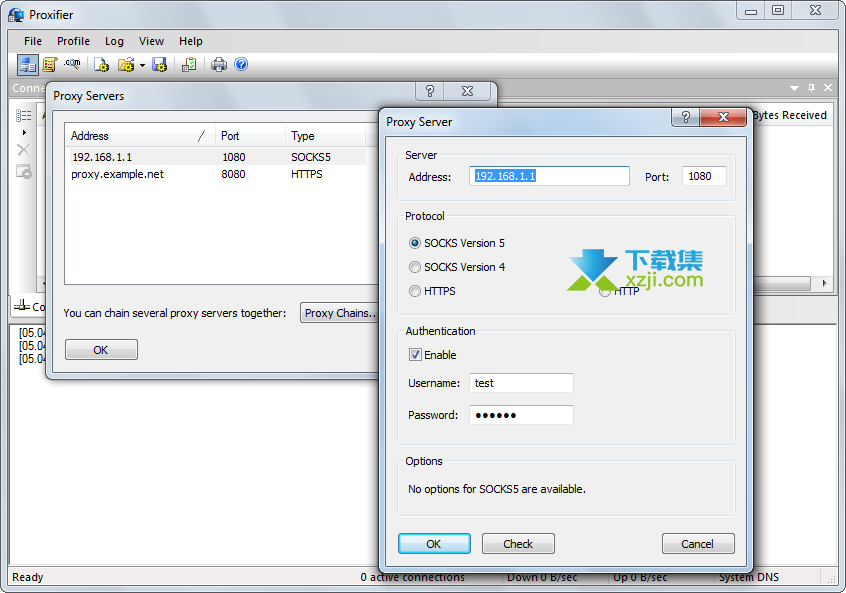Open the Log menu
This screenshot has height=593, width=846.
pyautogui.click(x=114, y=41)
